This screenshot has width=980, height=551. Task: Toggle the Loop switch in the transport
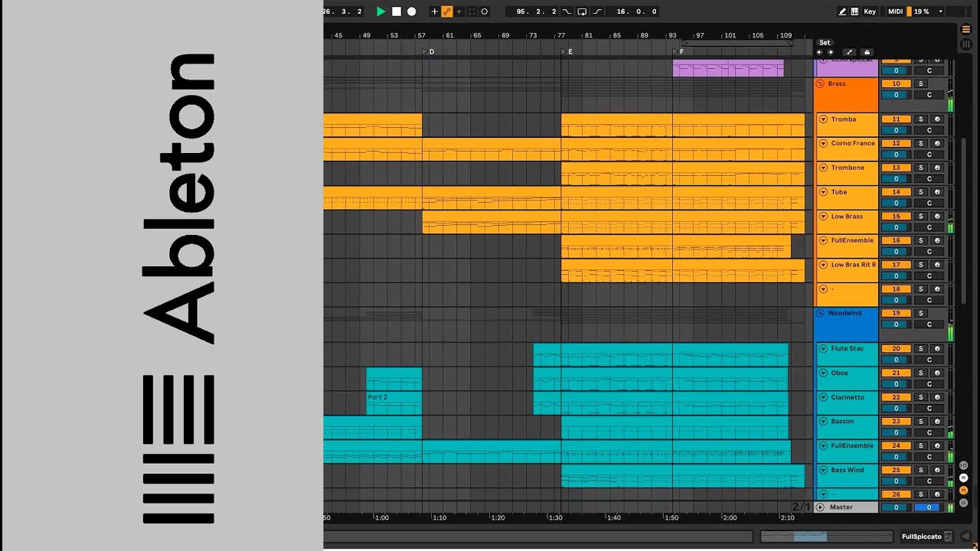pyautogui.click(x=582, y=11)
